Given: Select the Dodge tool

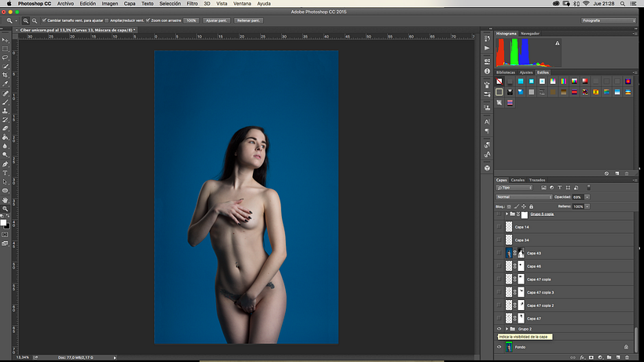Looking at the screenshot, I should [x=5, y=155].
